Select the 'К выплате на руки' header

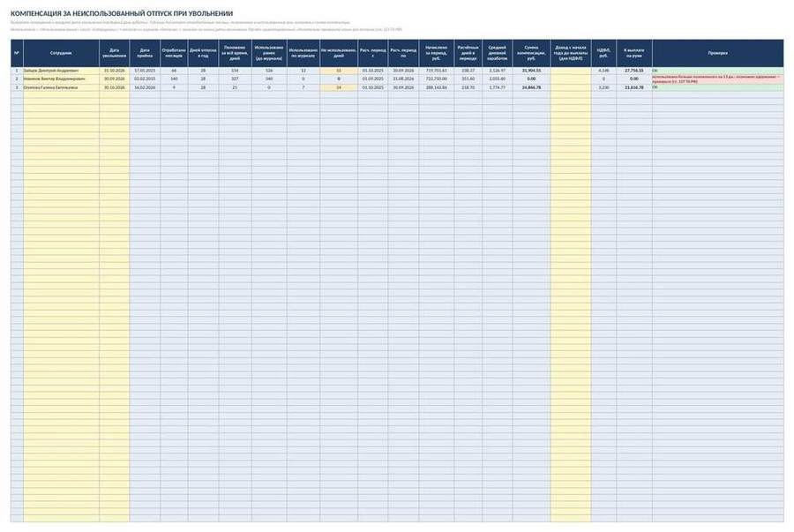click(x=634, y=53)
